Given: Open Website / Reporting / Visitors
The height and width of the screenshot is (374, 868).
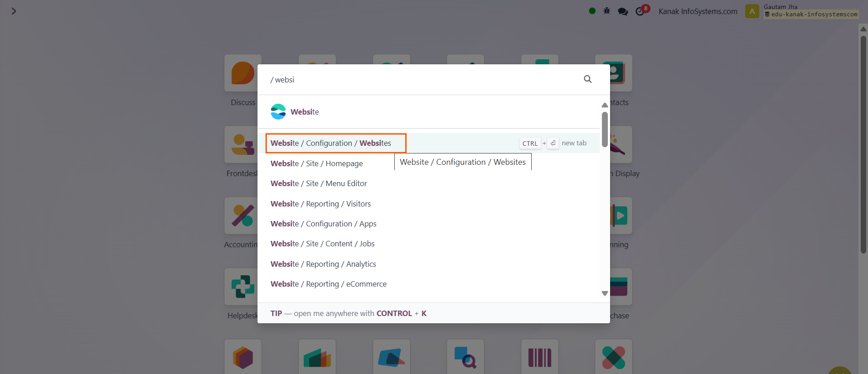Looking at the screenshot, I should (320, 204).
